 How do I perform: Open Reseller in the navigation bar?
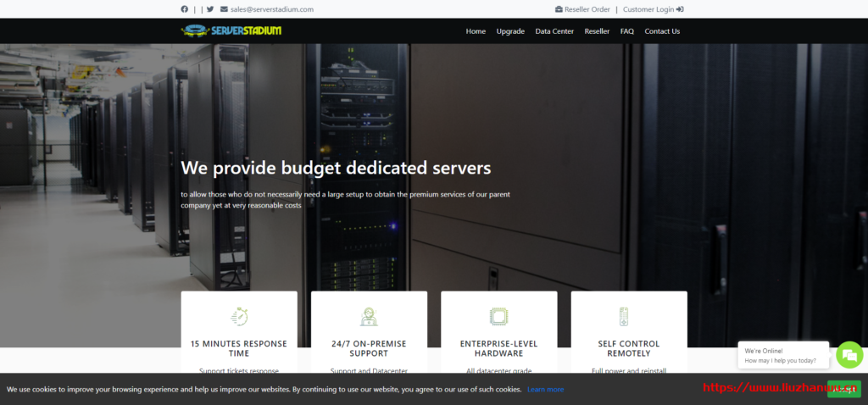click(x=597, y=31)
